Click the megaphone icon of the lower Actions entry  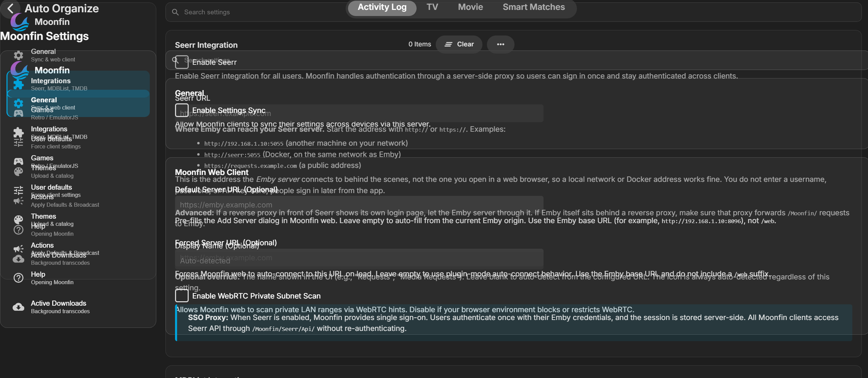(18, 249)
